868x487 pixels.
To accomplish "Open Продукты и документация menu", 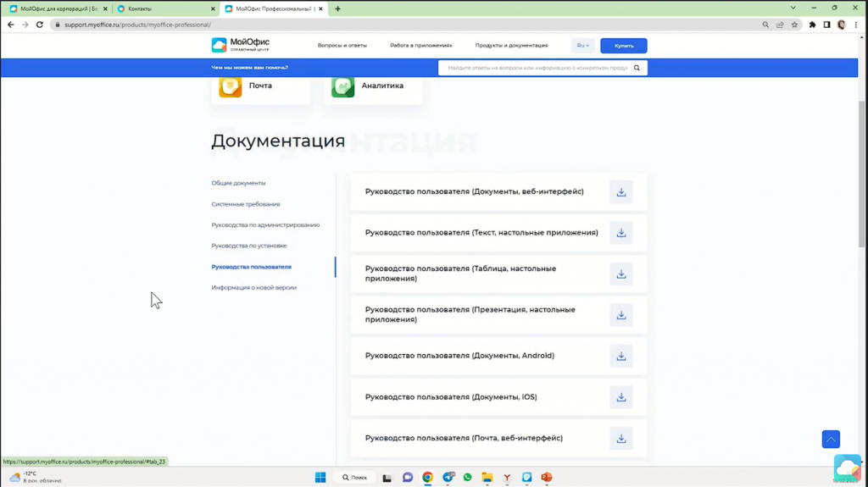I will 511,46.
